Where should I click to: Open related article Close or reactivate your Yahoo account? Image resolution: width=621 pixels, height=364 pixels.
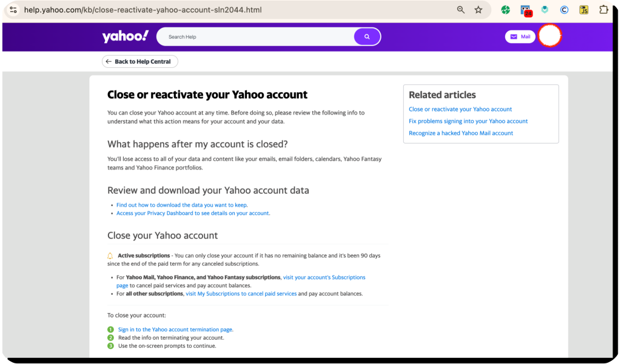[x=460, y=109]
